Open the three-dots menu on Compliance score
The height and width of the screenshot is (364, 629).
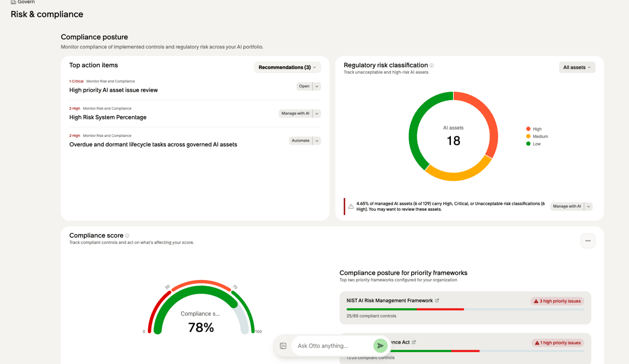point(588,241)
